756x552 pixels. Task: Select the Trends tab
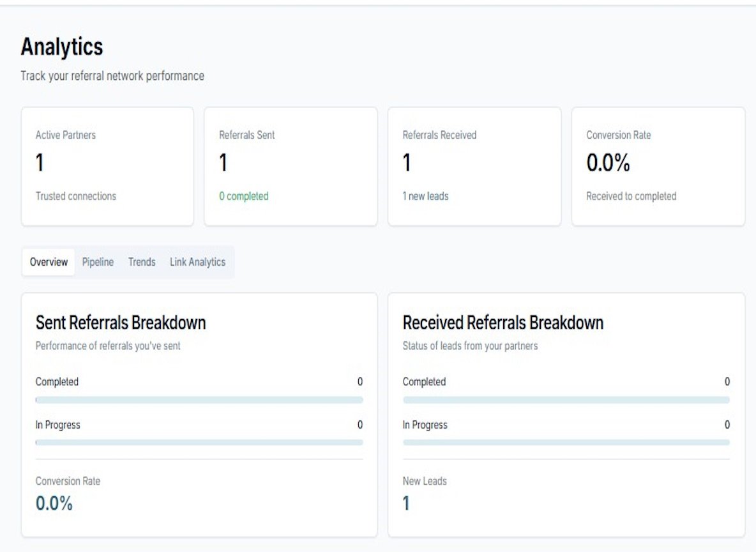point(142,262)
